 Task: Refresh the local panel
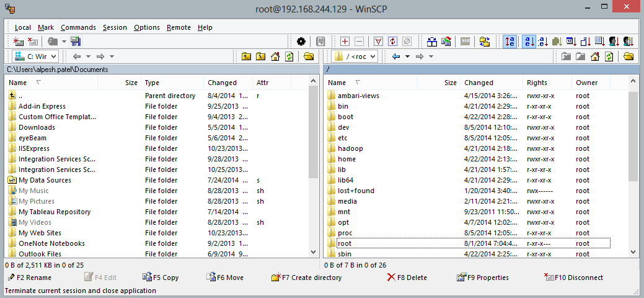(x=289, y=56)
